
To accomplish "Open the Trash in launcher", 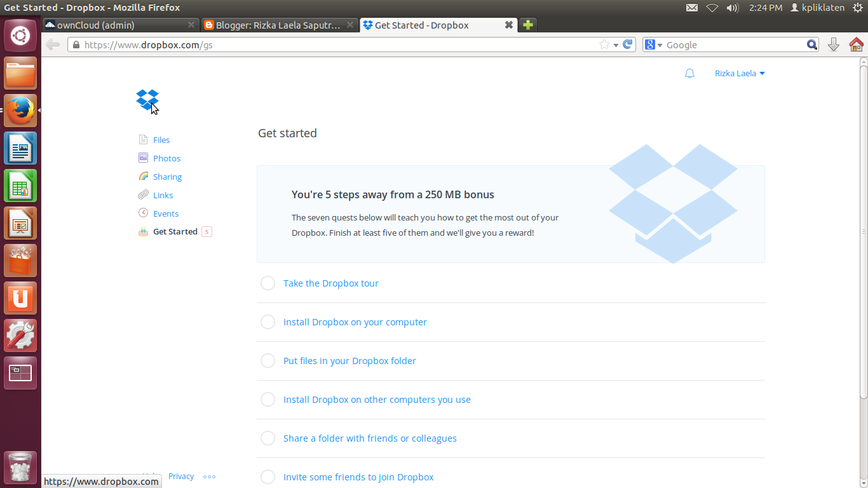I will [x=20, y=468].
